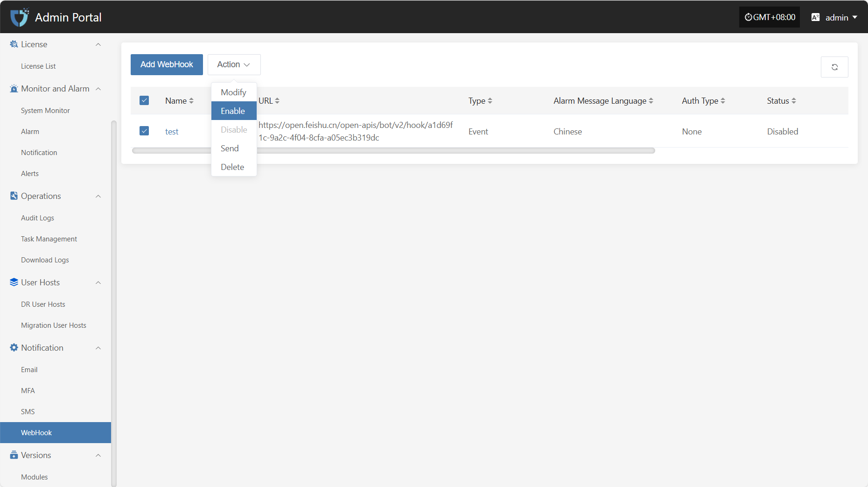Click the Add WebHook button

point(167,64)
